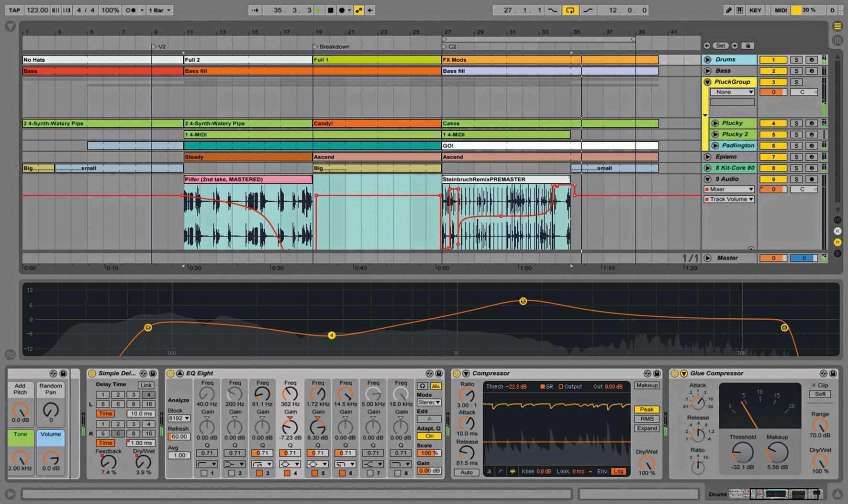Viewport: 848px width, 504px height.
Task: Toggle the Automation Arm button
Action: click(358, 10)
